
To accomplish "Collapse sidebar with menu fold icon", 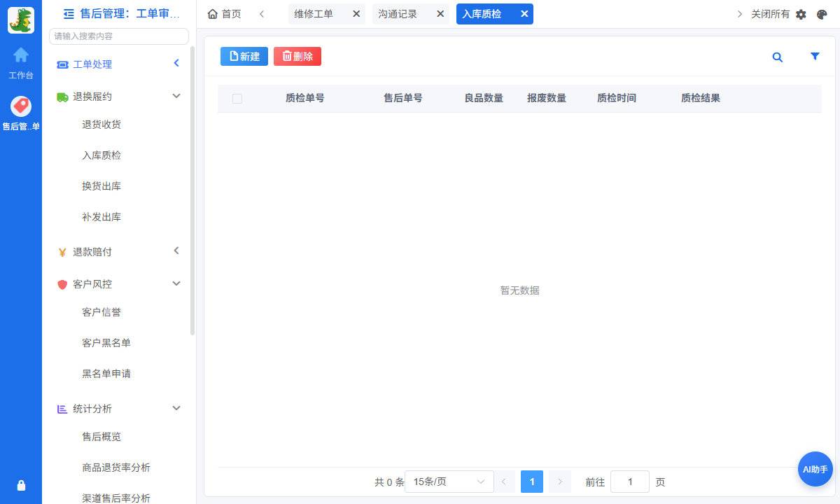I will tap(69, 13).
